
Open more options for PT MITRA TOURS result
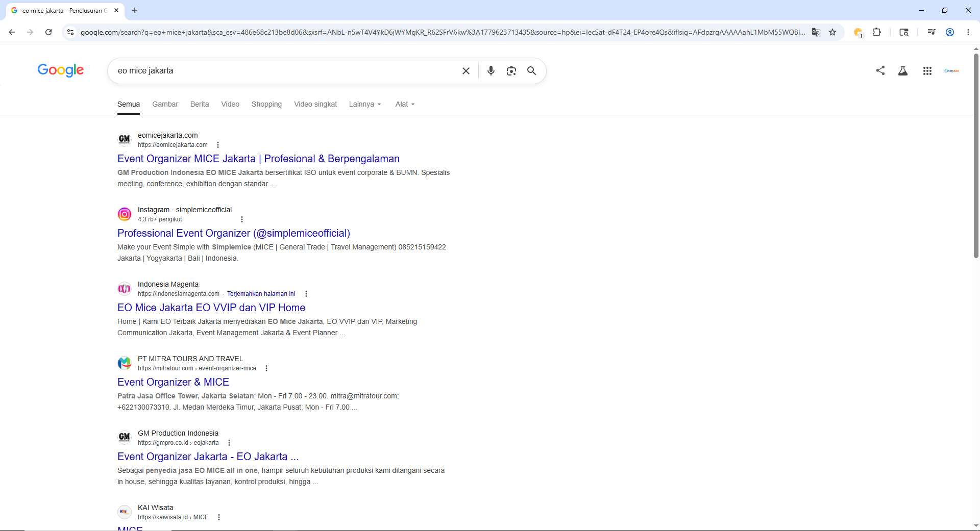pyautogui.click(x=266, y=368)
